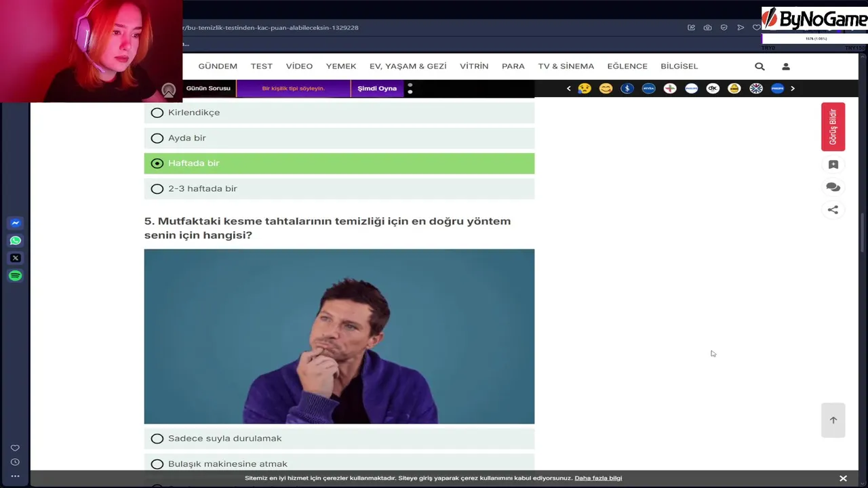Open the EĞLENCE menu
This screenshot has width=868, height=488.
[x=627, y=66]
